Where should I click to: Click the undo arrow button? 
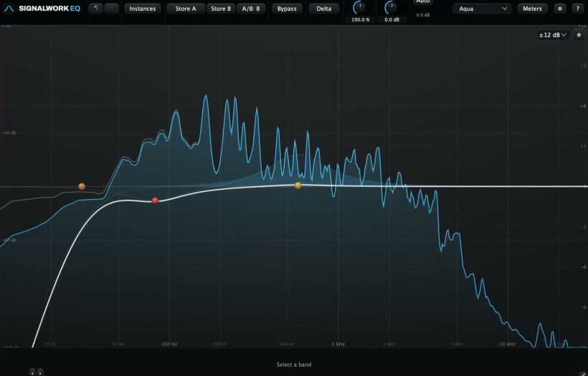click(96, 9)
